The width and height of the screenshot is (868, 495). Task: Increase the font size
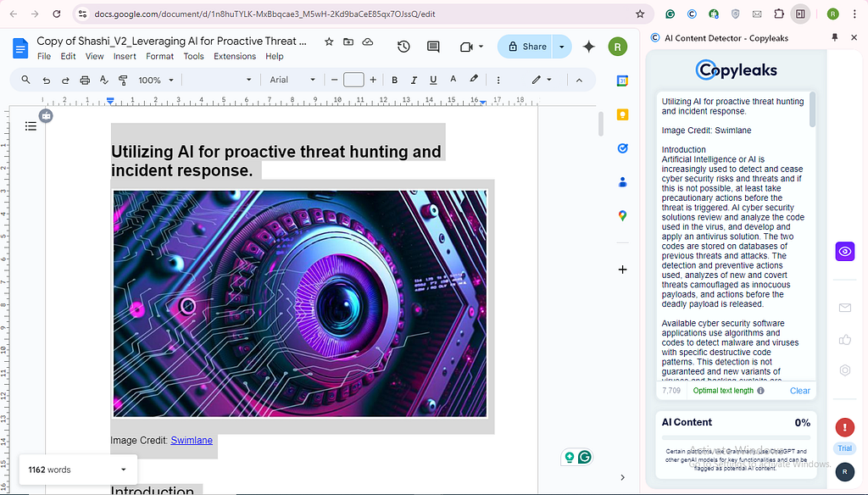coord(373,81)
